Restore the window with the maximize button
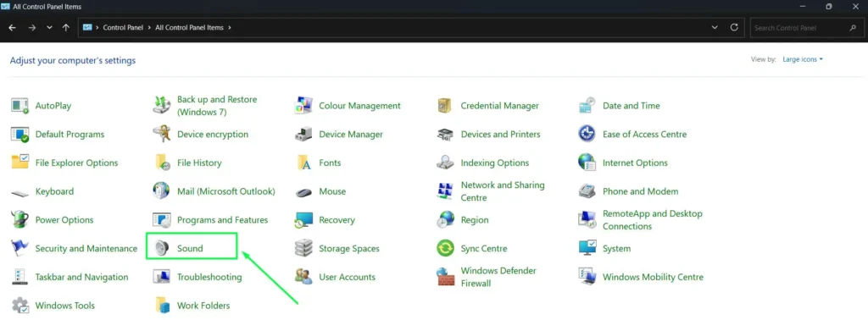868x320 pixels. (x=829, y=7)
